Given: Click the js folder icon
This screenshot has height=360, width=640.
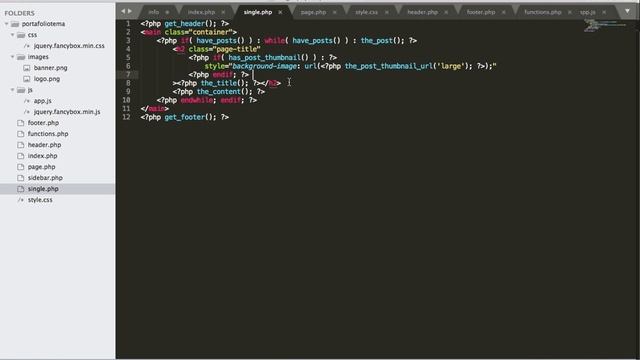Looking at the screenshot, I should tap(21, 90).
